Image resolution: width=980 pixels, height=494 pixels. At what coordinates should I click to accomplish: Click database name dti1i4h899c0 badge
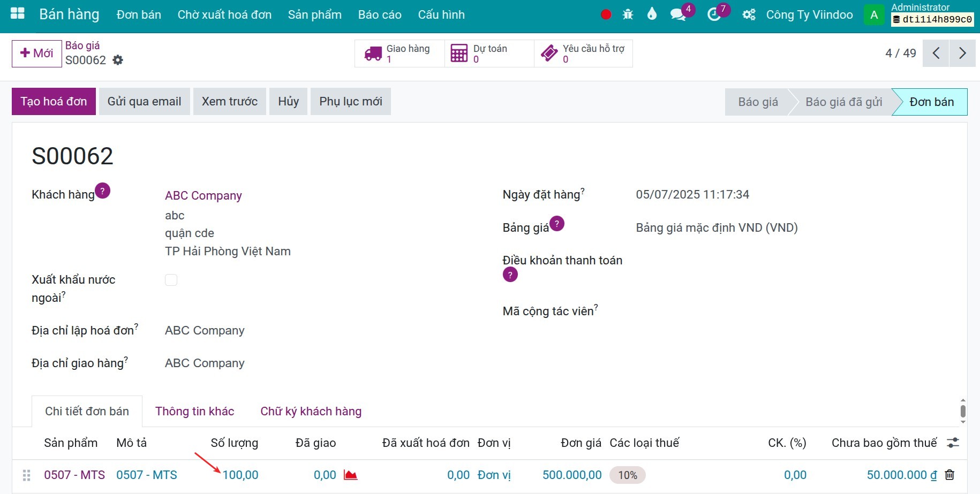click(932, 19)
